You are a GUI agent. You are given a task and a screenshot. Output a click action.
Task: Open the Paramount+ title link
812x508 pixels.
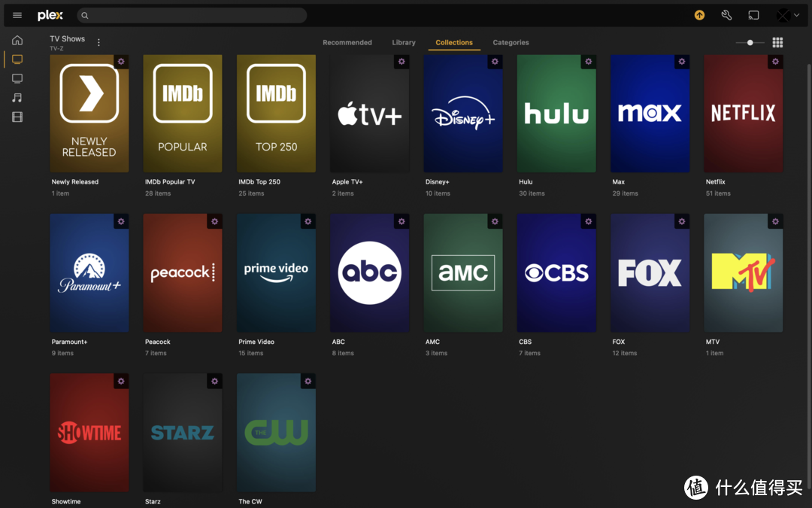pyautogui.click(x=69, y=342)
